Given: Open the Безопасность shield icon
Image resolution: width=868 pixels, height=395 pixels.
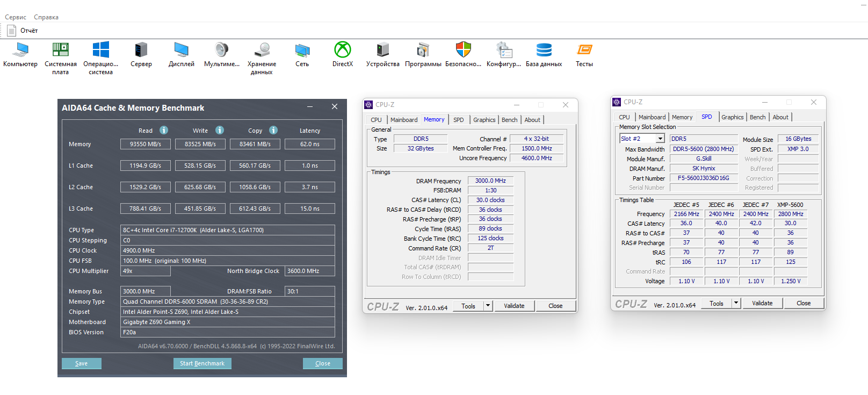Looking at the screenshot, I should 463,50.
